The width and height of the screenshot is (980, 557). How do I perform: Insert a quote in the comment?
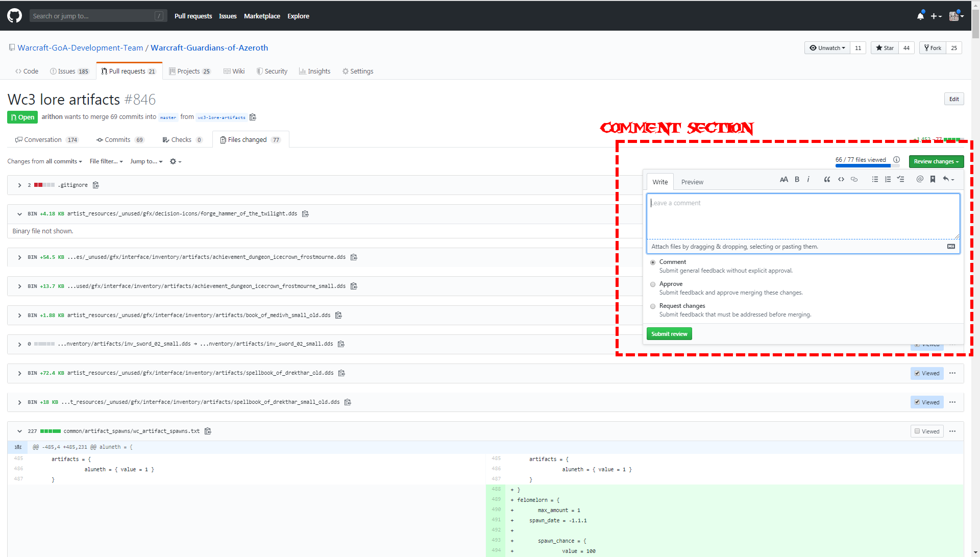(x=827, y=179)
